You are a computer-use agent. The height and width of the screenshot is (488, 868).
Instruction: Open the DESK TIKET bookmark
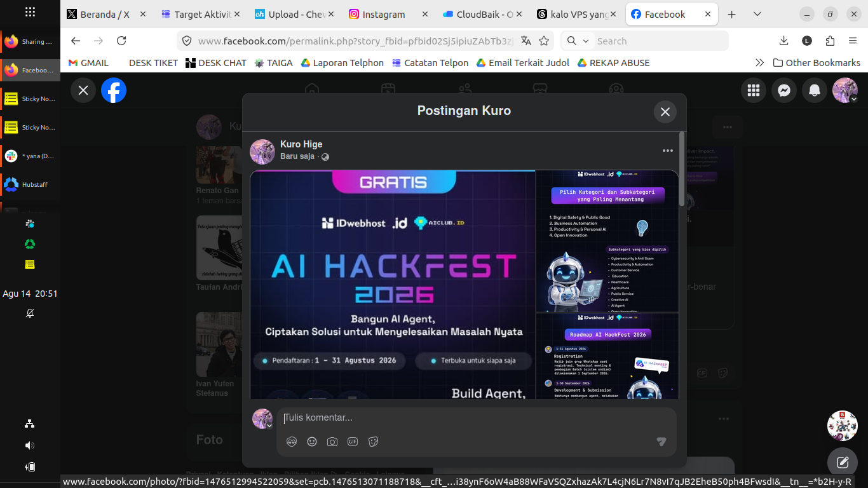(153, 63)
